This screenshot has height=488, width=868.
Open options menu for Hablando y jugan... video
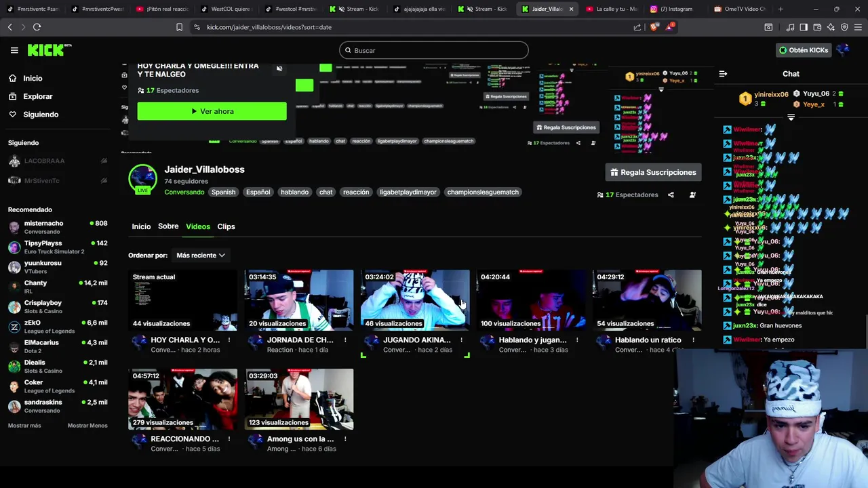pos(577,340)
